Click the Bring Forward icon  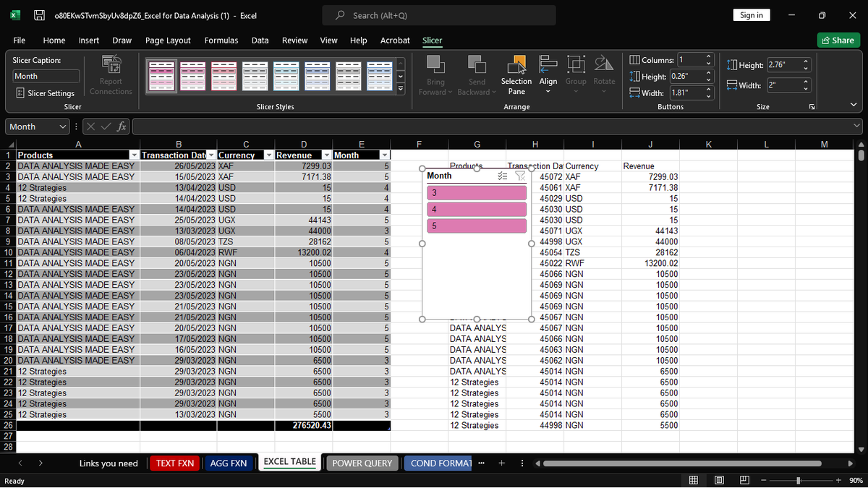pos(435,64)
